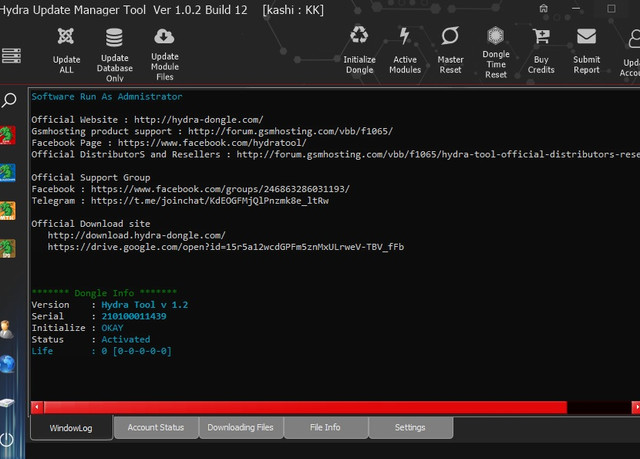The height and width of the screenshot is (459, 640).
Task: Minimize the Hydra Update Manager window
Action: click(x=576, y=9)
